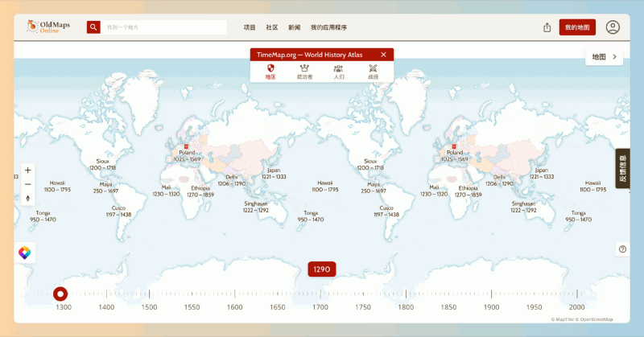644x337 pixels.
Task: Open the 社区 menu item
Action: 272,27
